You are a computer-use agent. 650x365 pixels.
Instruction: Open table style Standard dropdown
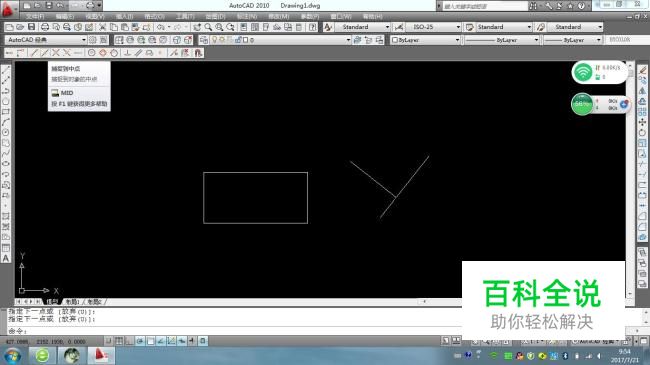[504, 27]
